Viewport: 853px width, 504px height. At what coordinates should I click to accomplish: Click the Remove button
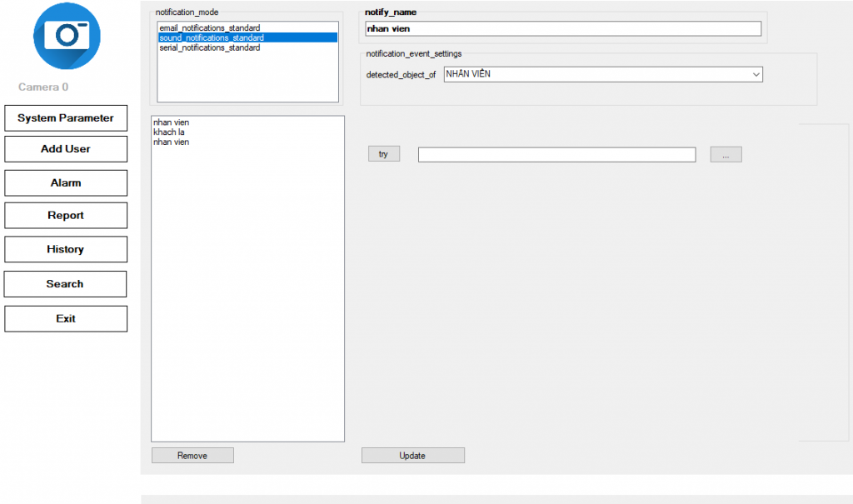point(192,456)
